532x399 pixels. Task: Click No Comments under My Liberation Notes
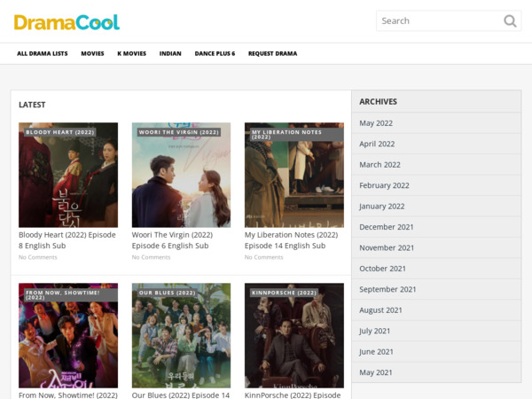click(264, 257)
